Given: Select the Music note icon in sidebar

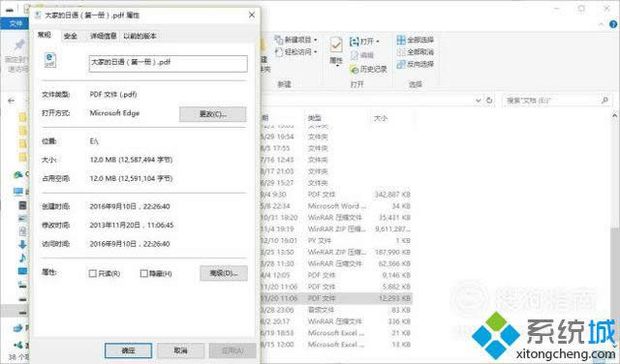Looking at the screenshot, I should coord(22,258).
